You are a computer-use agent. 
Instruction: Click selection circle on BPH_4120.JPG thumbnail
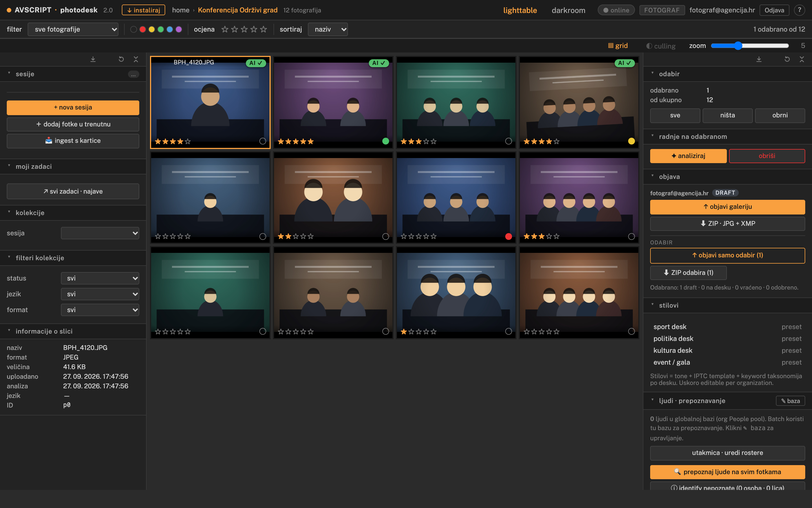point(263,141)
